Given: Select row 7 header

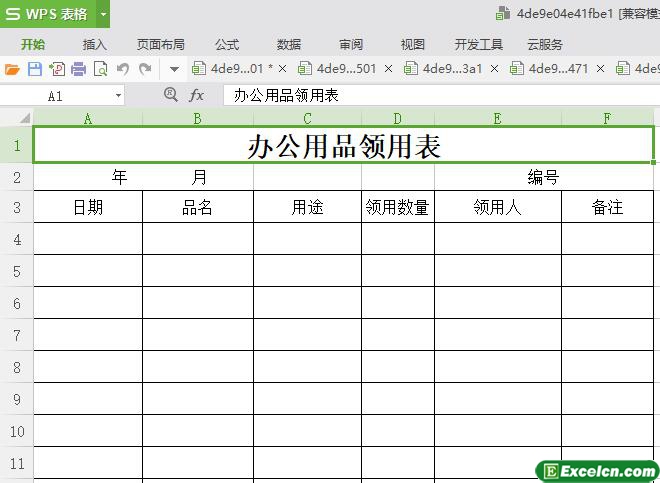Looking at the screenshot, I should (16, 335).
